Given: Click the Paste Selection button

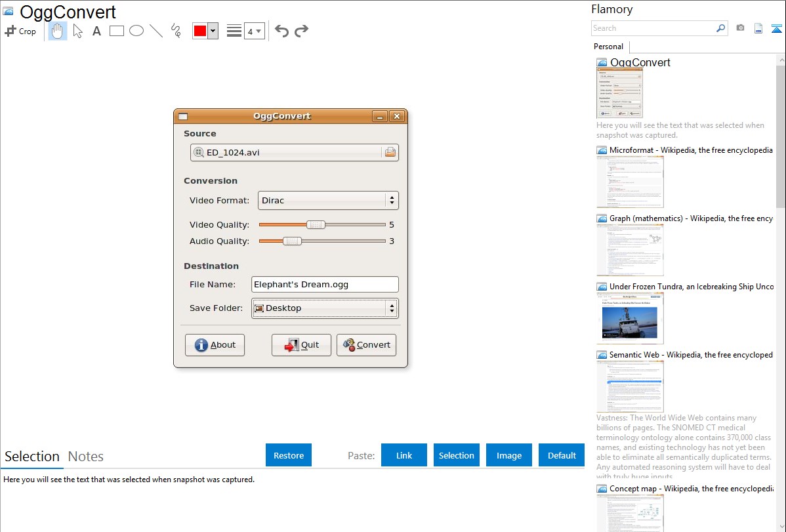Looking at the screenshot, I should [x=456, y=455].
